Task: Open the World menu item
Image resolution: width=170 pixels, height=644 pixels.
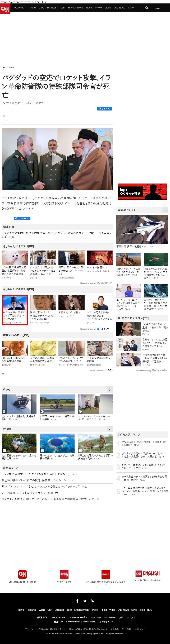Action: pyautogui.click(x=32, y=8)
